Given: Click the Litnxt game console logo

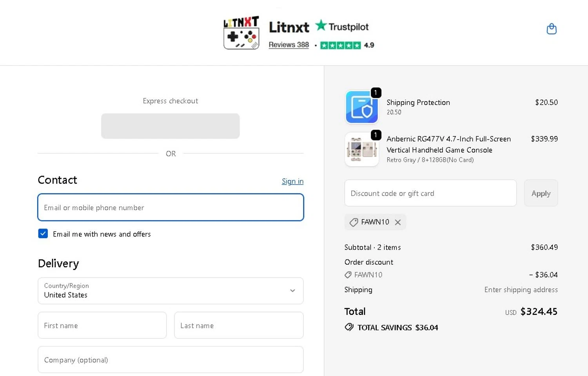Looking at the screenshot, I should coord(241,33).
